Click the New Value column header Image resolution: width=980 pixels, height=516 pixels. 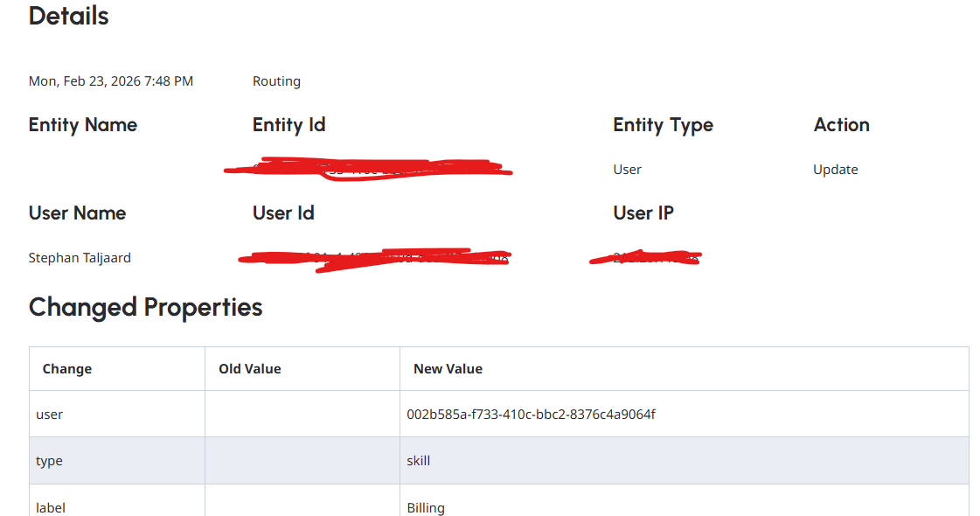tap(448, 369)
